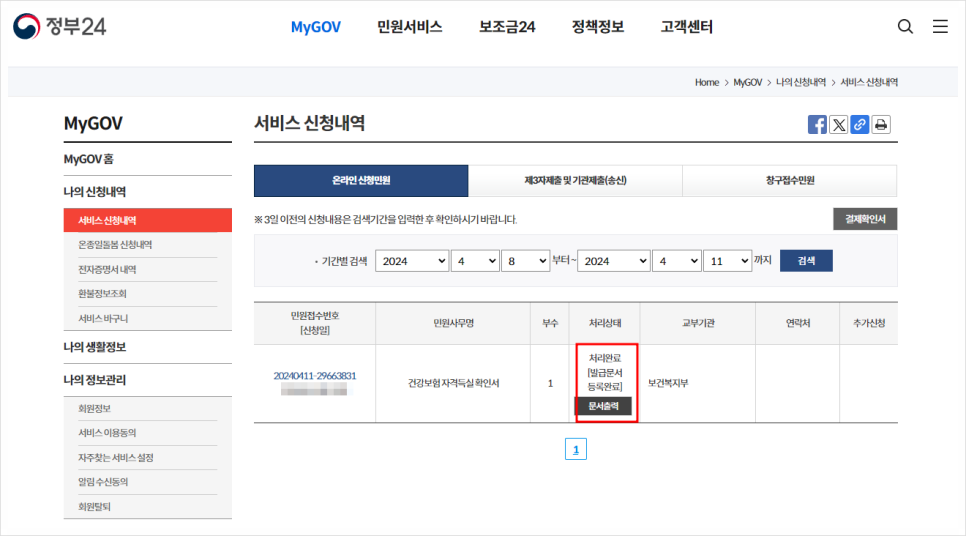Open 정책정보 top menu
This screenshot has width=966, height=536.
(x=598, y=27)
